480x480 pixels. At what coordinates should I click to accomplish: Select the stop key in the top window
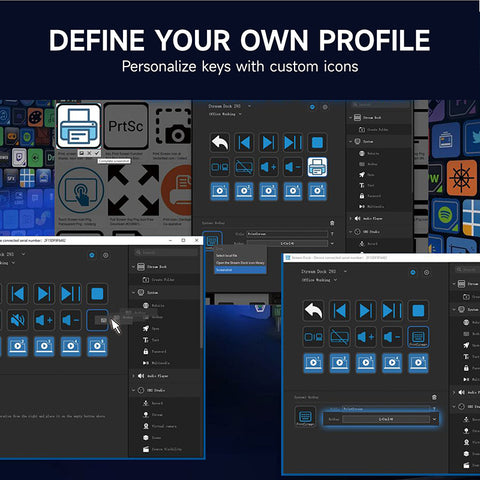tap(317, 143)
